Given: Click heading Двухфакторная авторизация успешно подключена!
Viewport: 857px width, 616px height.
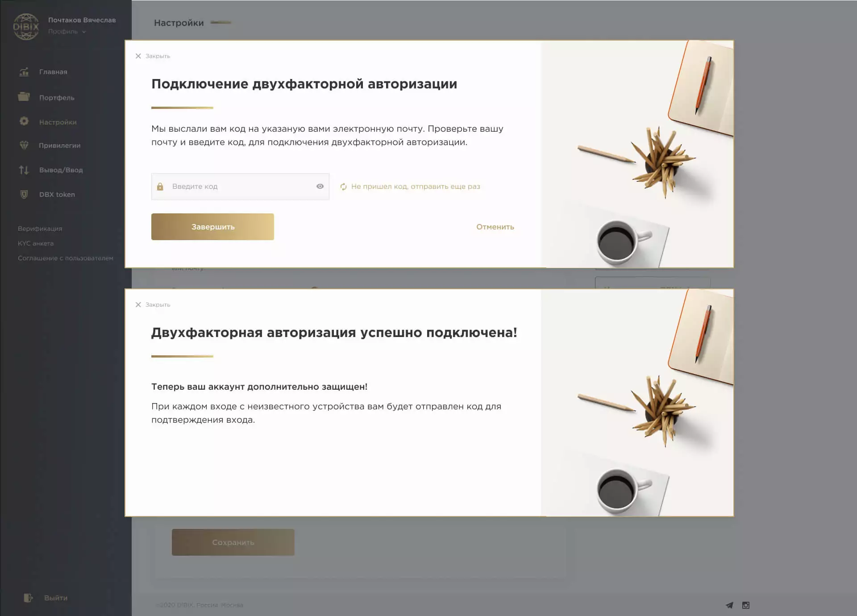Looking at the screenshot, I should (x=334, y=333).
